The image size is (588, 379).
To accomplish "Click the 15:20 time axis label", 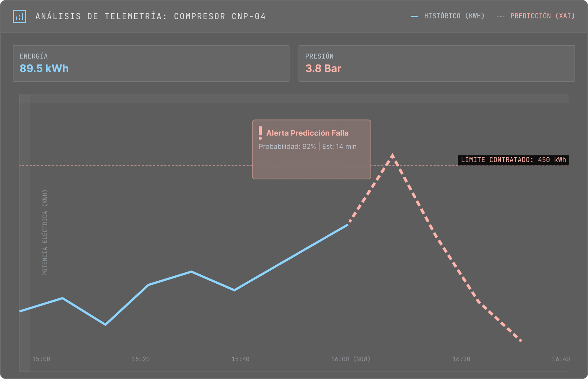I will tap(141, 359).
